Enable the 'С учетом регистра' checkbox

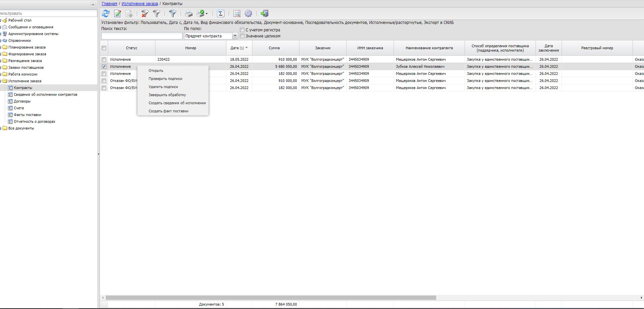click(x=242, y=30)
